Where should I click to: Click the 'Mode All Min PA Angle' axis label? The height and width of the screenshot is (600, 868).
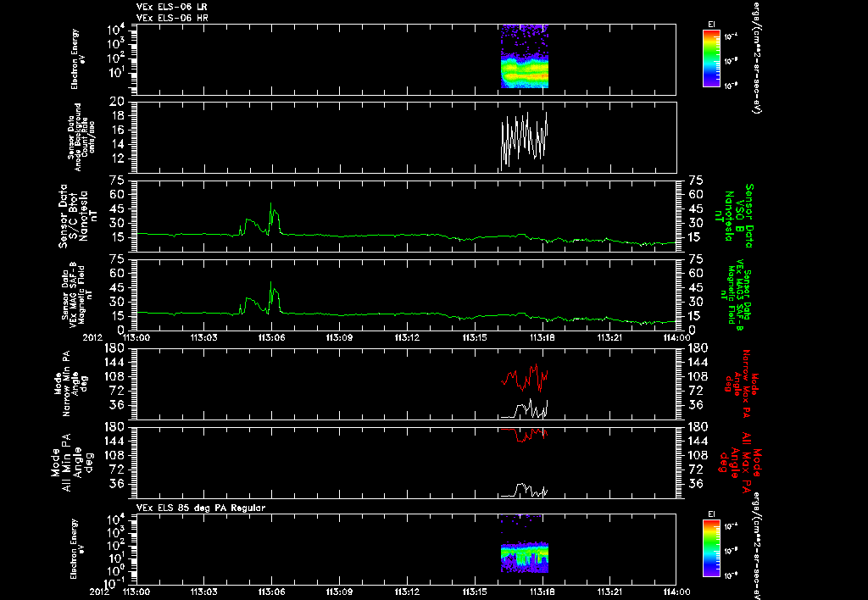pos(71,462)
